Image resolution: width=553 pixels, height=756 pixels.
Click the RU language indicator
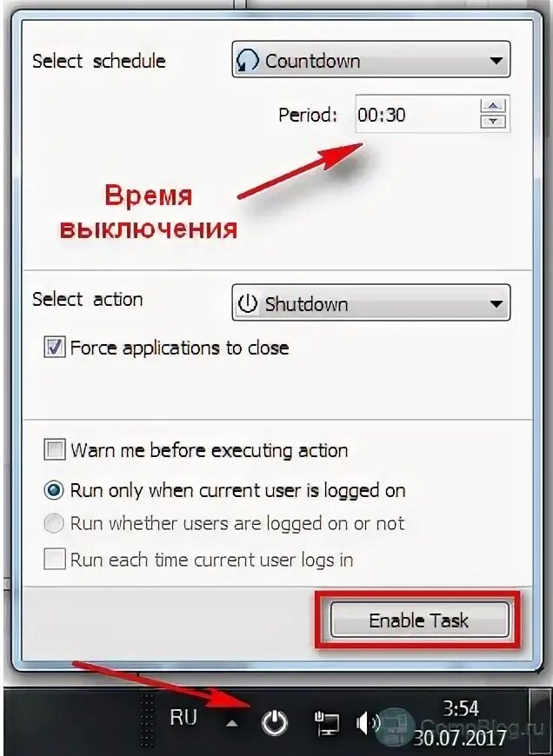pyautogui.click(x=183, y=718)
